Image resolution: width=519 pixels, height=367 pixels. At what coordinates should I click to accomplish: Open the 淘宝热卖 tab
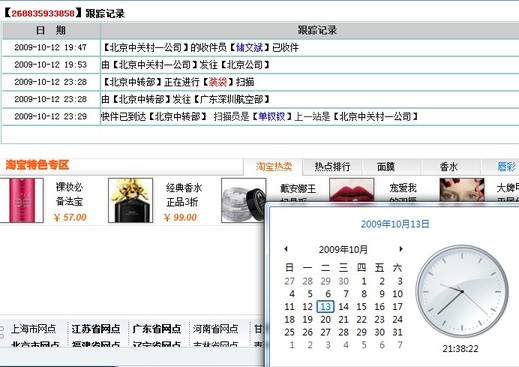tap(274, 166)
